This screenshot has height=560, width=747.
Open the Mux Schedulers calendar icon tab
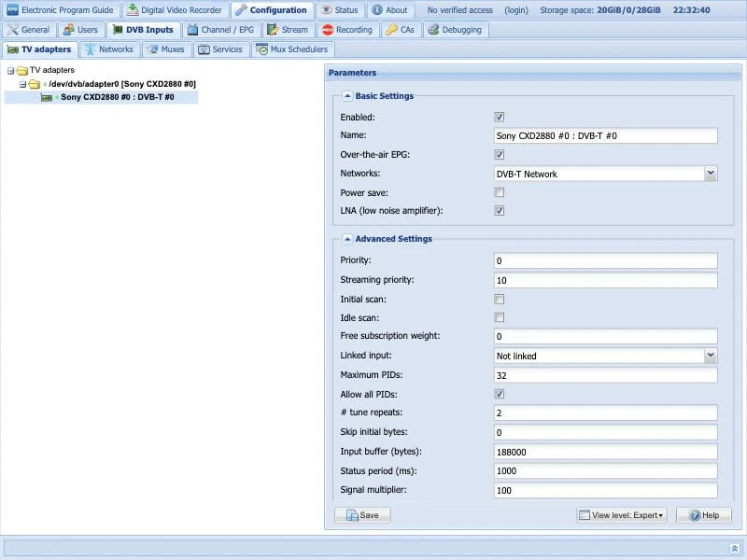[261, 49]
